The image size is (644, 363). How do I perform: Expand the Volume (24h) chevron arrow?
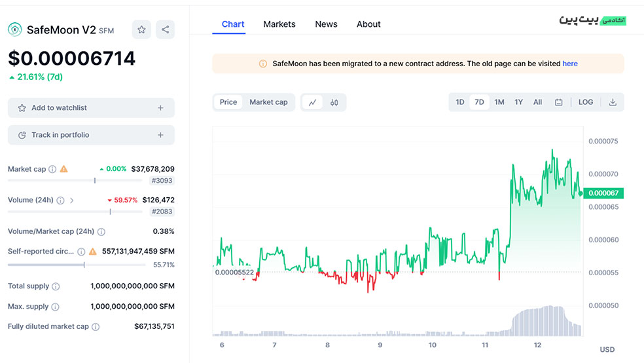tap(72, 201)
